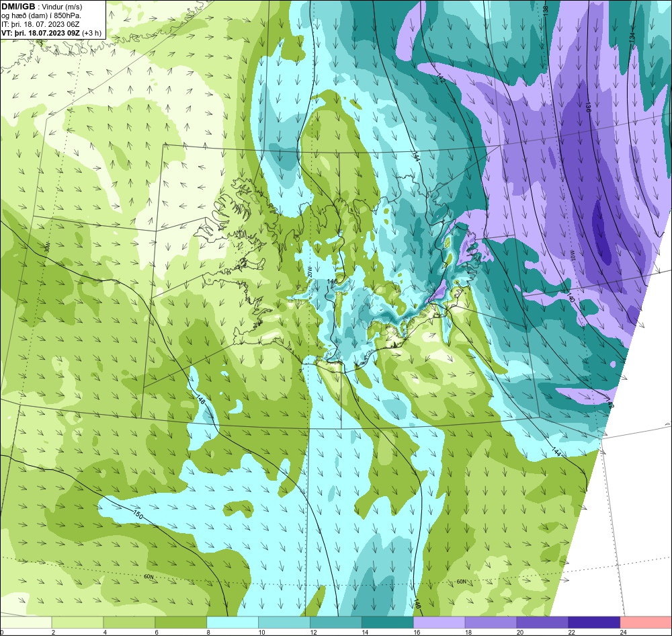Select the 30W longitude label
The width and height of the screenshot is (672, 636).
(x=47, y=247)
